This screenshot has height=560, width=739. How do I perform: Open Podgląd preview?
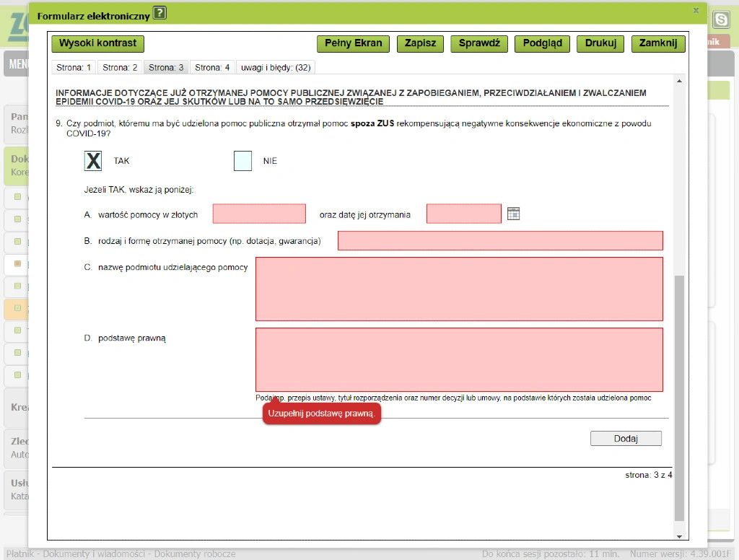543,43
